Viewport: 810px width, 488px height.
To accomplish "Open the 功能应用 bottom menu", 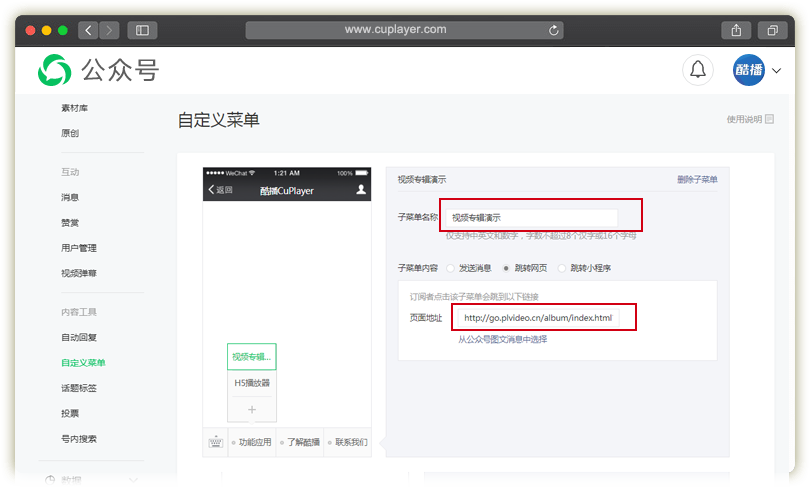I will click(249, 442).
